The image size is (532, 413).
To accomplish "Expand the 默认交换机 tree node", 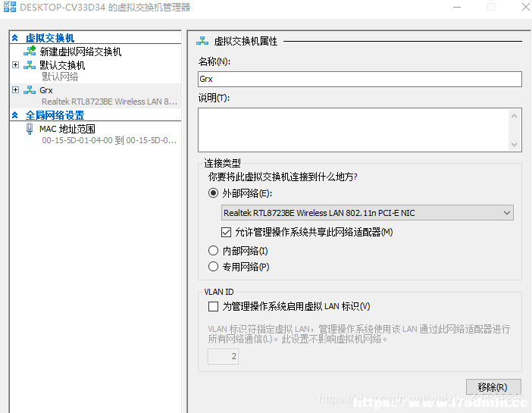I will (x=15, y=64).
